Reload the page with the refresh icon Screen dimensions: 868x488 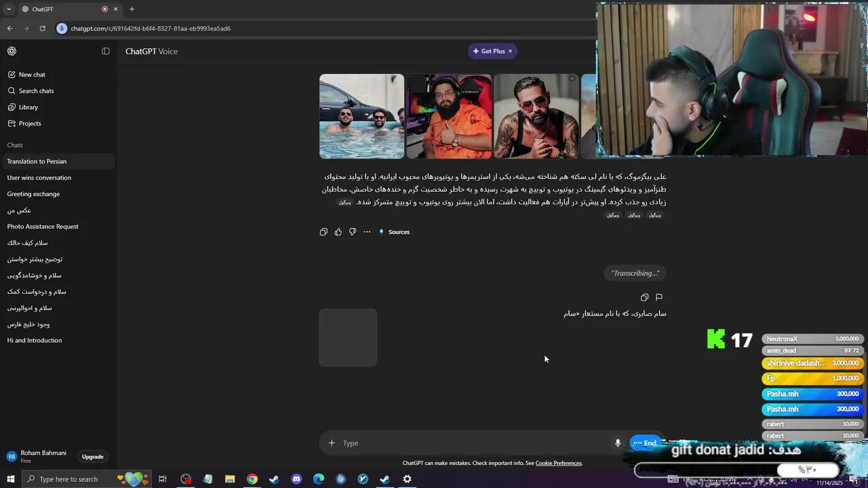(x=42, y=28)
